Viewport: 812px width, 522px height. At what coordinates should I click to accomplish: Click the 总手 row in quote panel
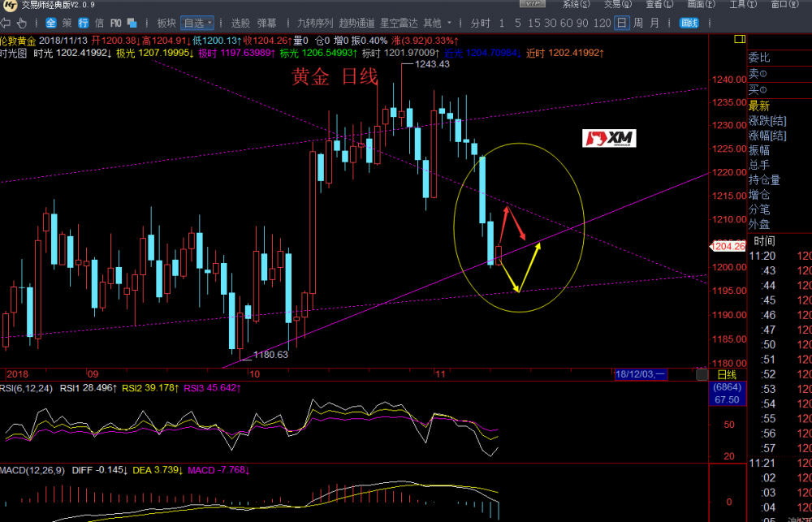click(x=759, y=165)
